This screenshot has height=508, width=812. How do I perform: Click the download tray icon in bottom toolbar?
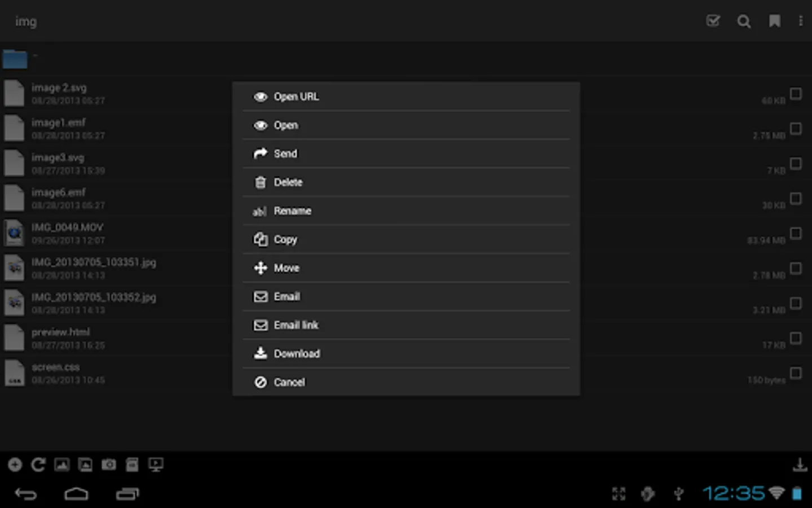(x=800, y=465)
